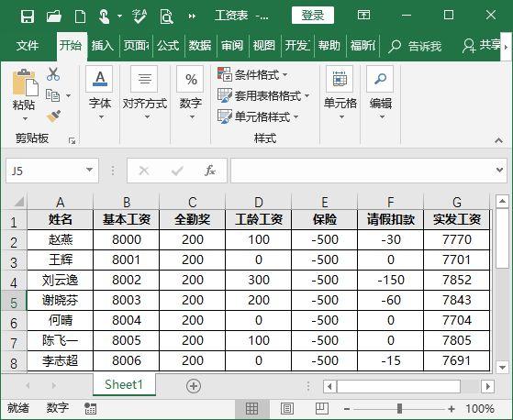513x420 pixels.
Task: Click the 登录 sign-in button
Action: coord(313,16)
